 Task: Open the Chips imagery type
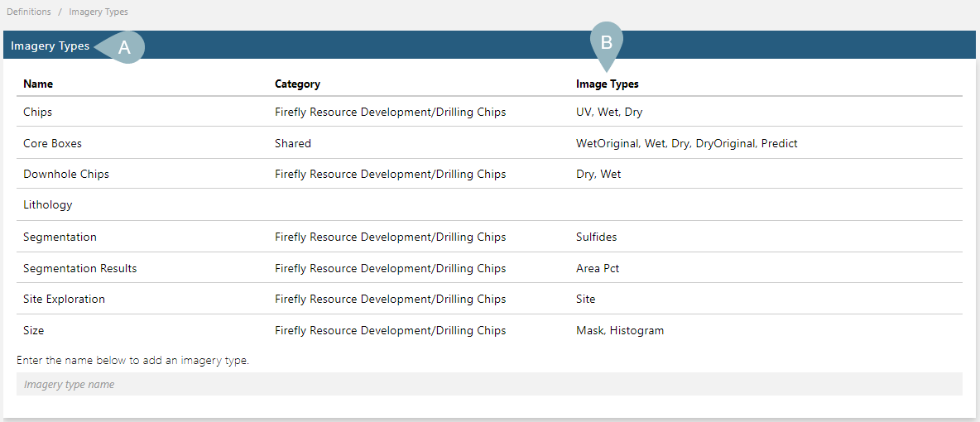[37, 113]
